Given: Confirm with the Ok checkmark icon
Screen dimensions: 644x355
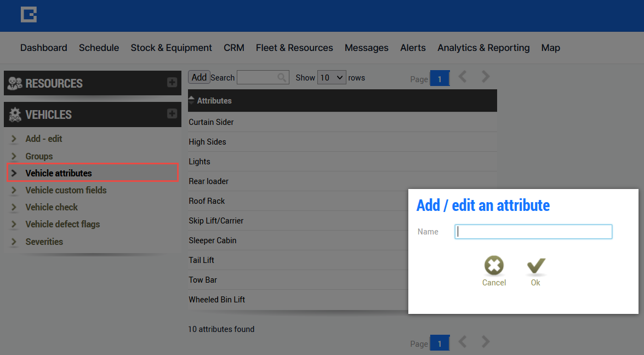Looking at the screenshot, I should point(536,266).
